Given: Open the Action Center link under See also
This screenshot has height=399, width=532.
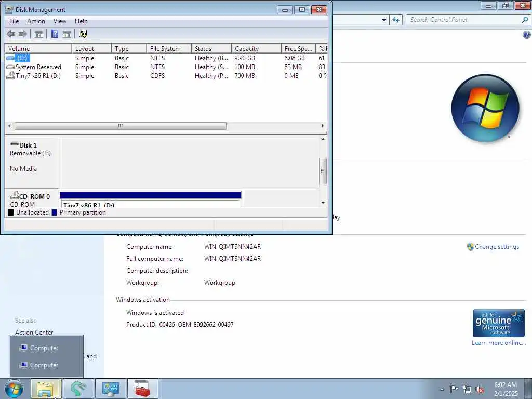Looking at the screenshot, I should [34, 332].
